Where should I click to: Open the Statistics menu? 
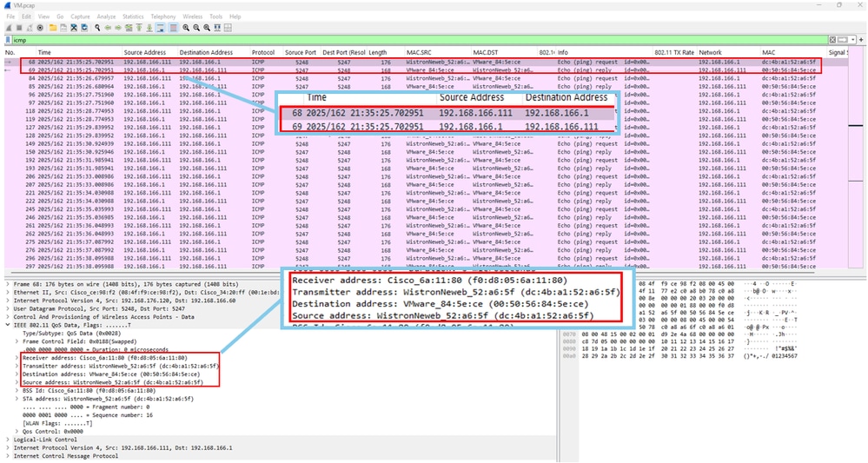133,17
